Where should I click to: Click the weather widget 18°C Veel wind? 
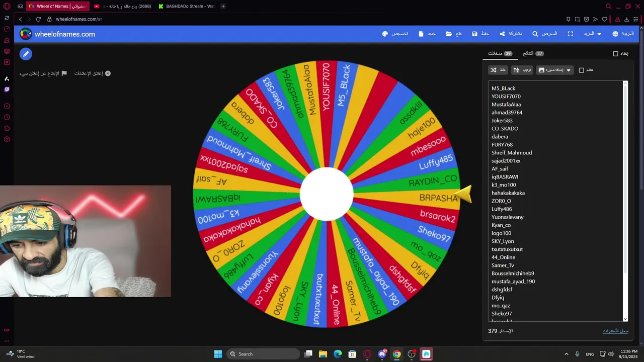(x=21, y=354)
